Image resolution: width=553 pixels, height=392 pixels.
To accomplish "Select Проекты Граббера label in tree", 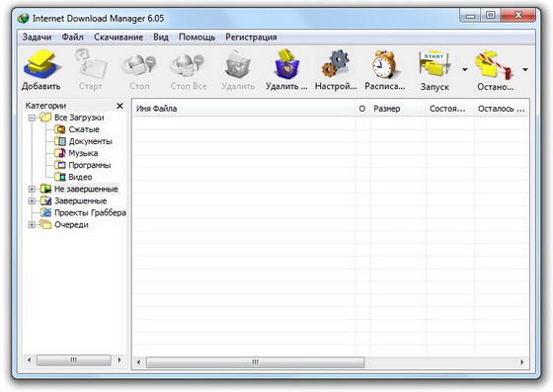I will click(90, 212).
